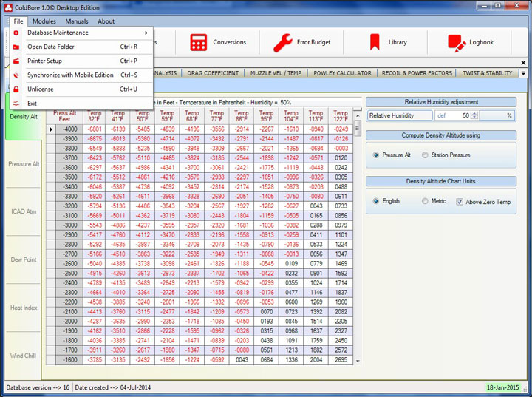Select English chart units

pos(375,201)
